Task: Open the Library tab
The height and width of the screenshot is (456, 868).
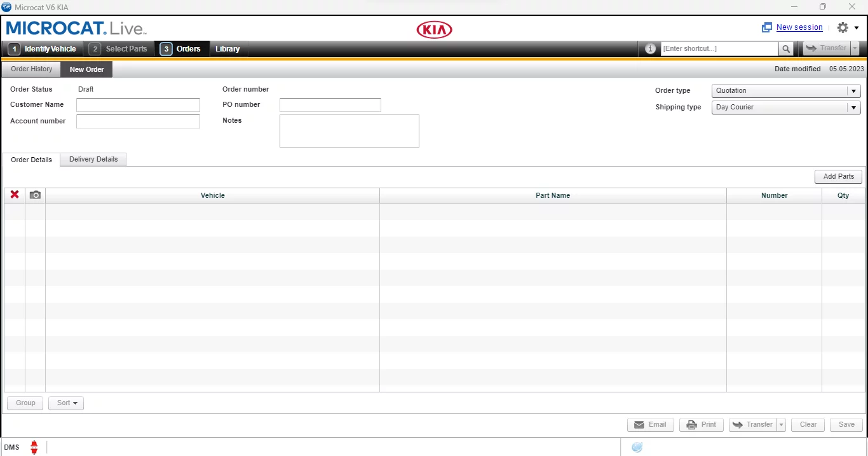Action: click(227, 49)
